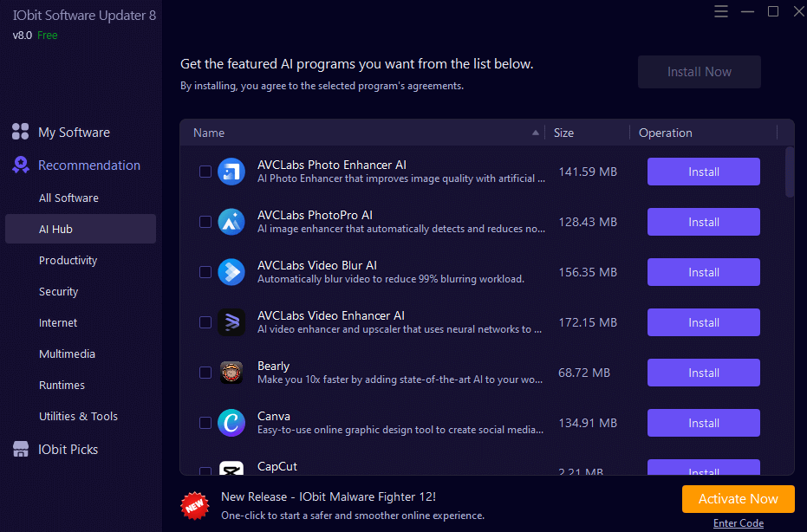Click the AVCLabs PhotoPro AI app icon
Image resolution: width=807 pixels, height=532 pixels.
click(x=231, y=222)
